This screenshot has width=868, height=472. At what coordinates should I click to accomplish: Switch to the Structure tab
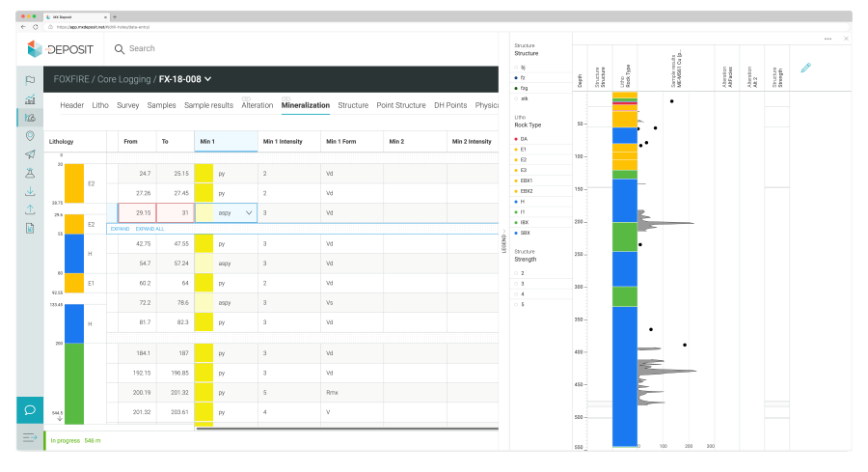pyautogui.click(x=353, y=105)
